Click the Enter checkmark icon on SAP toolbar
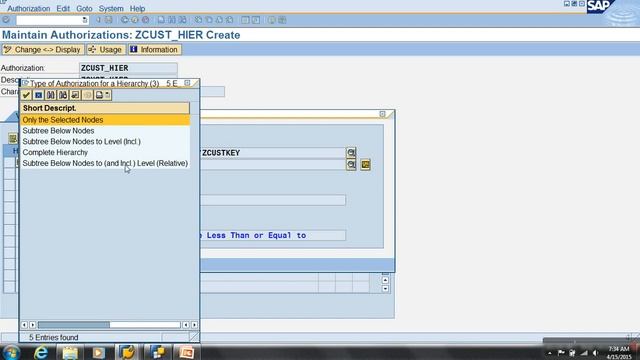 coord(6,20)
